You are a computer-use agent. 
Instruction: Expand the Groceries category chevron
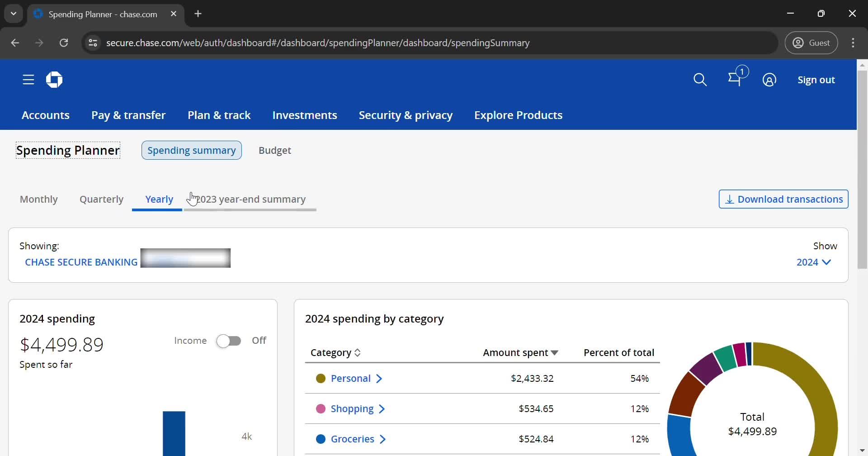tap(382, 439)
